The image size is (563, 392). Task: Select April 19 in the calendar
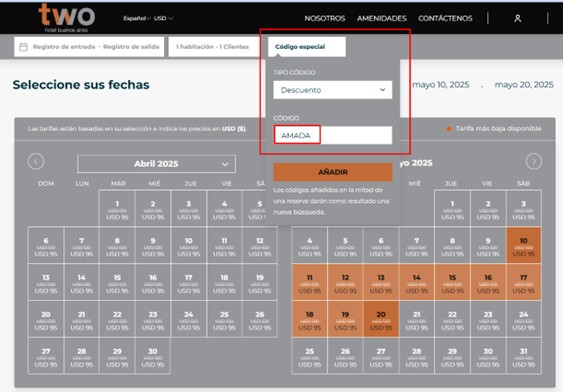click(260, 283)
